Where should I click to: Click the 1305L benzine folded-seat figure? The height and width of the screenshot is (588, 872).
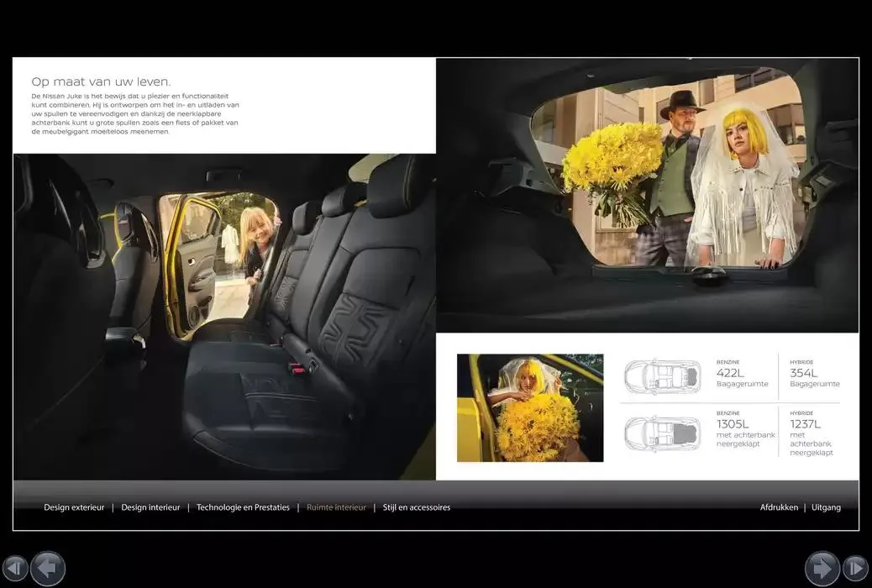[733, 424]
